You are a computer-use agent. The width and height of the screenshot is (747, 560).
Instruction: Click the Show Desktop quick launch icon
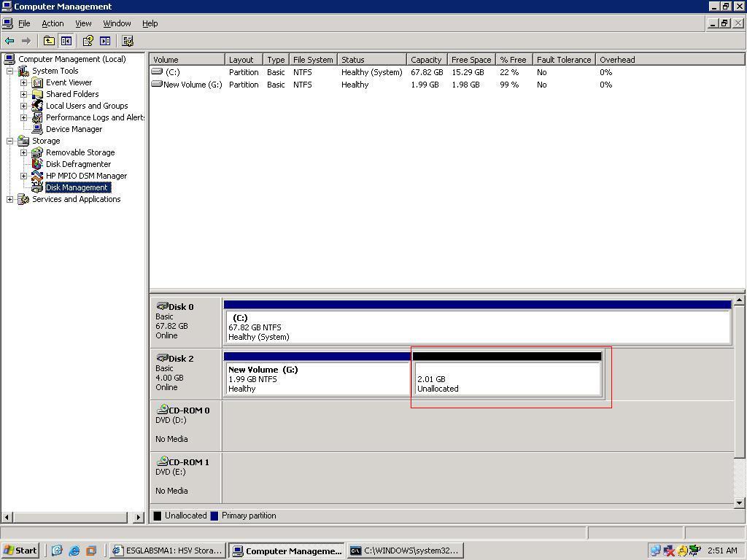click(57, 551)
